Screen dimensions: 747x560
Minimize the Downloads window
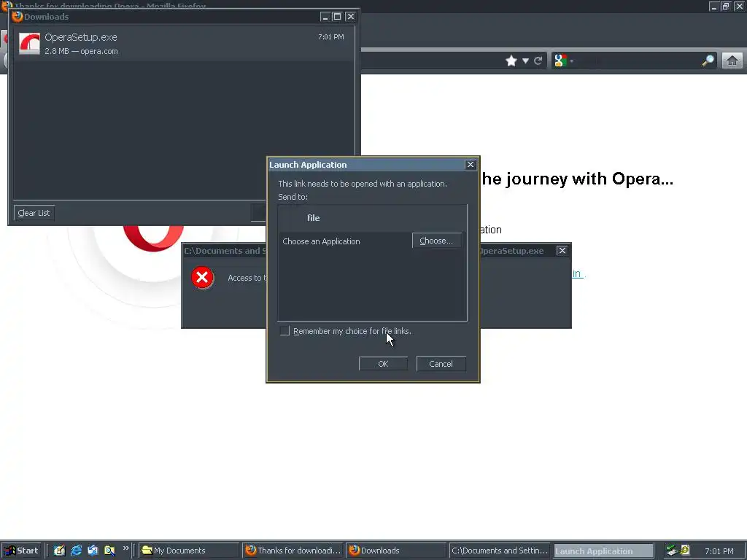tap(325, 17)
